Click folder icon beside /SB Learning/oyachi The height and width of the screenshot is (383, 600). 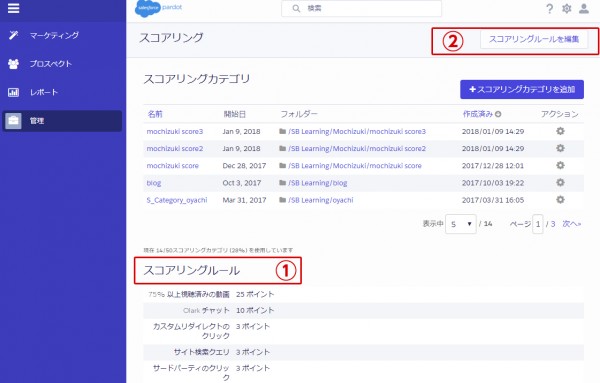tap(283, 200)
